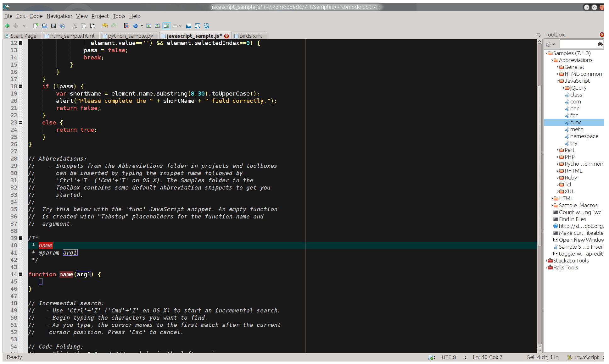Toggle the bottom pane visibility icon
This screenshot has height=364, width=609.
click(x=158, y=26)
